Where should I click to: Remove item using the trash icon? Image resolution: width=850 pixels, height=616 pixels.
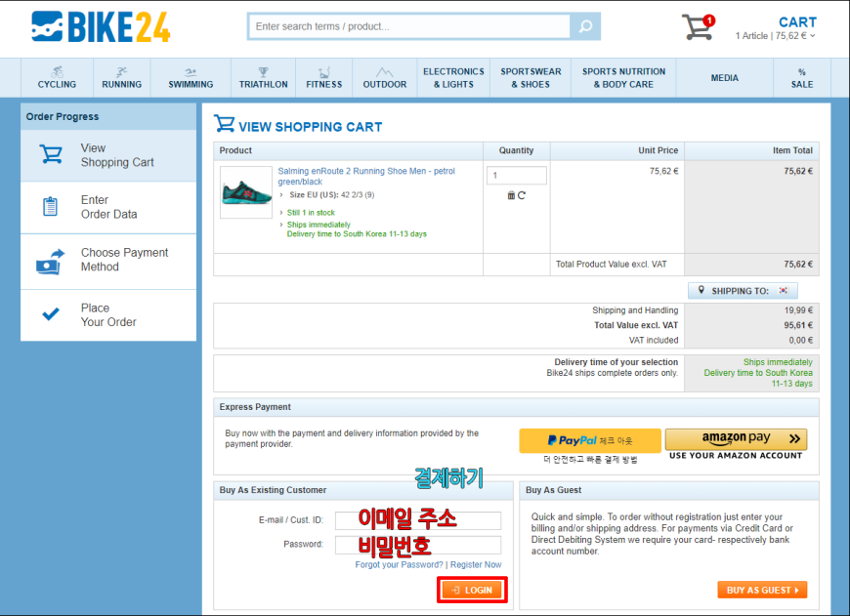click(511, 195)
